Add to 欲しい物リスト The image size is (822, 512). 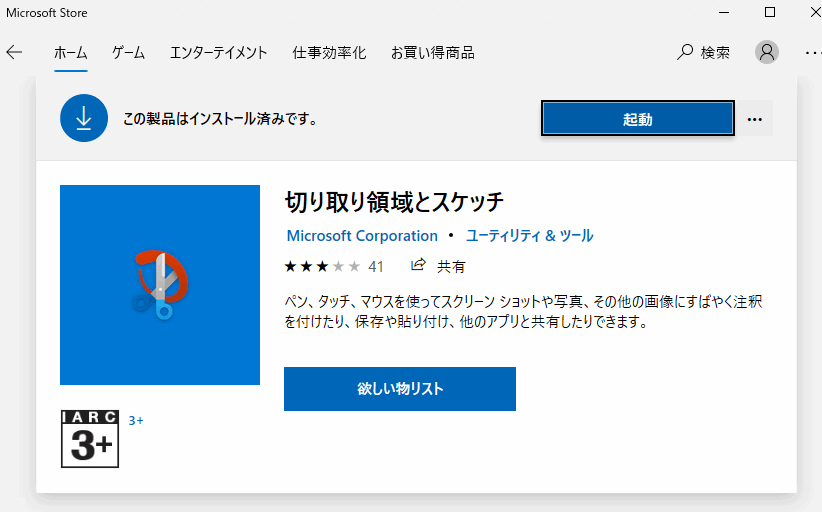coord(400,389)
